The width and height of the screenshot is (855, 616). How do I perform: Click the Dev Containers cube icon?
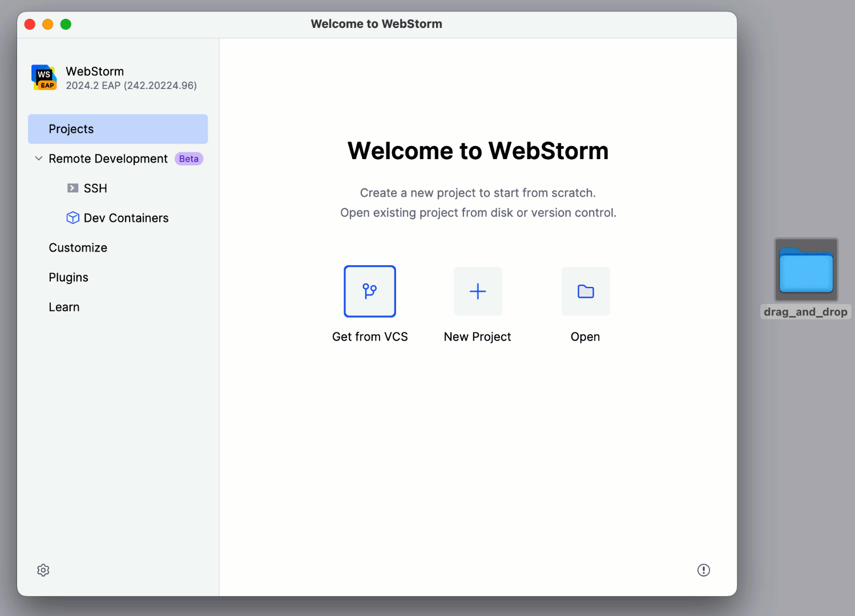click(72, 217)
